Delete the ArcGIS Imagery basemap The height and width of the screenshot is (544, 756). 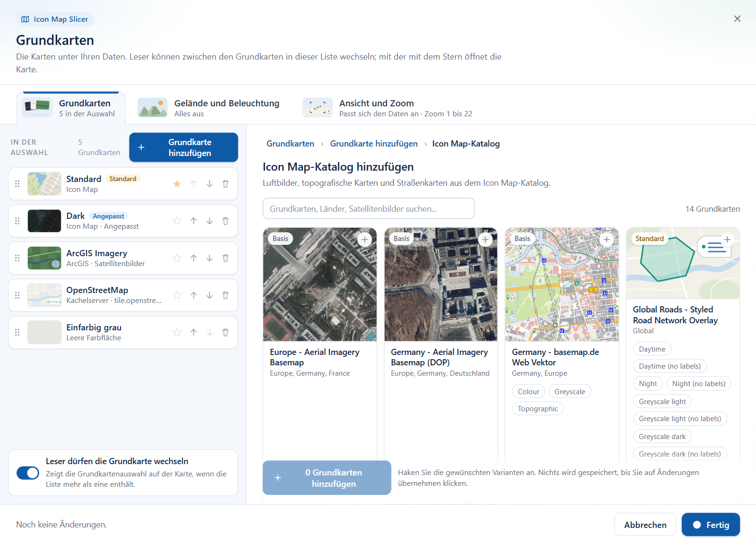pos(225,258)
